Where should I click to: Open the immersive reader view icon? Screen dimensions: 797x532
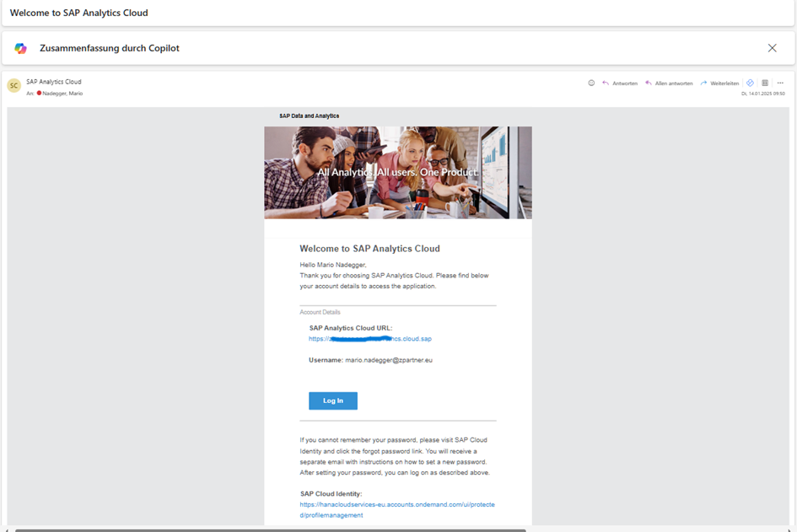click(765, 83)
